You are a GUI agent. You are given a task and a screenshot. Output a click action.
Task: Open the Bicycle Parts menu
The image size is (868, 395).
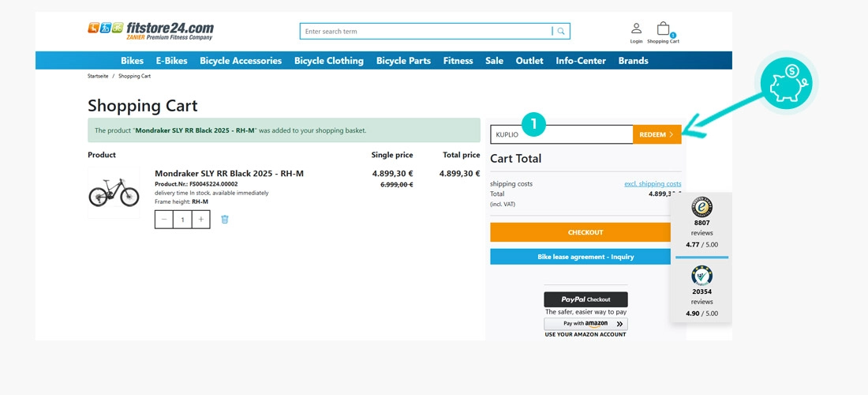pos(403,60)
